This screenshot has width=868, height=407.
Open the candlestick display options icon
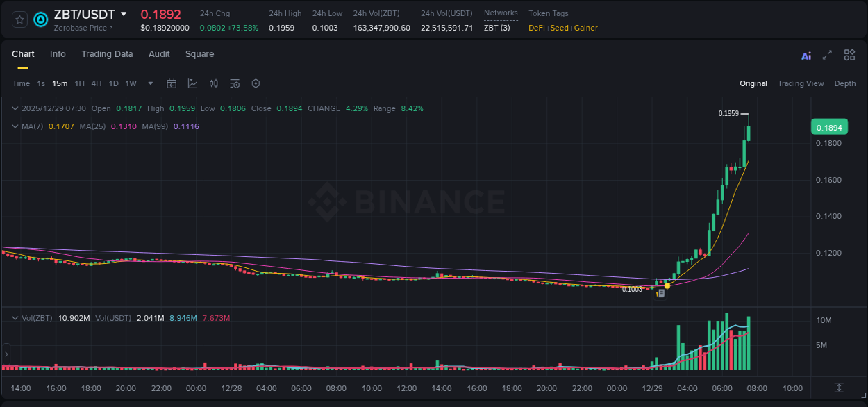[213, 83]
